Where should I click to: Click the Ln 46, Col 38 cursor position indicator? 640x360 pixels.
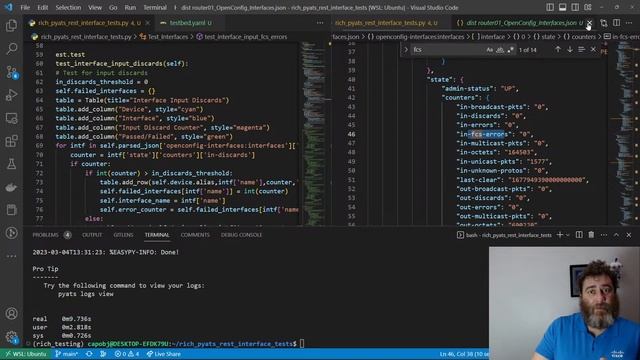click(463, 354)
